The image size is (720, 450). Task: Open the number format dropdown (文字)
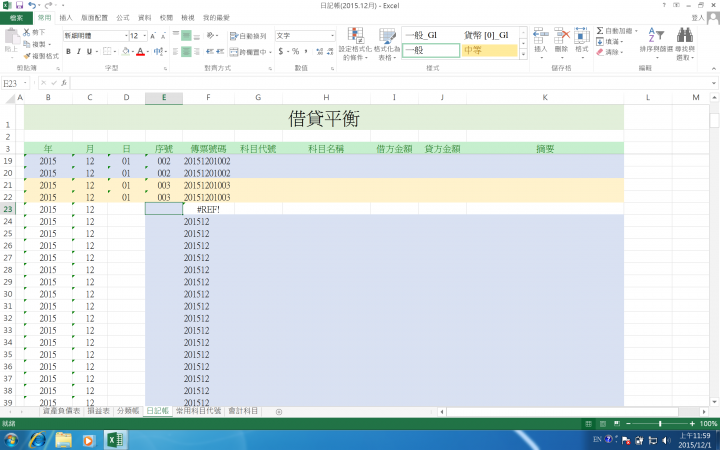pos(332,36)
